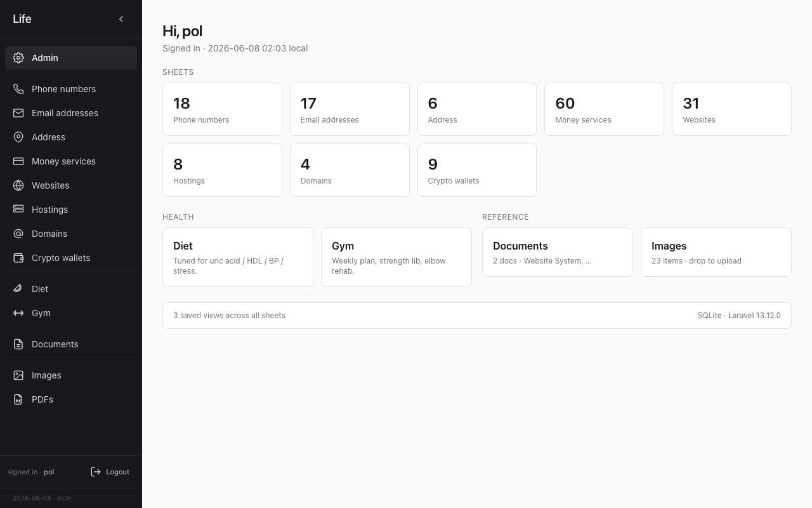This screenshot has width=812, height=508.
Task: Navigate to Websites sidebar label
Action: [x=51, y=185]
